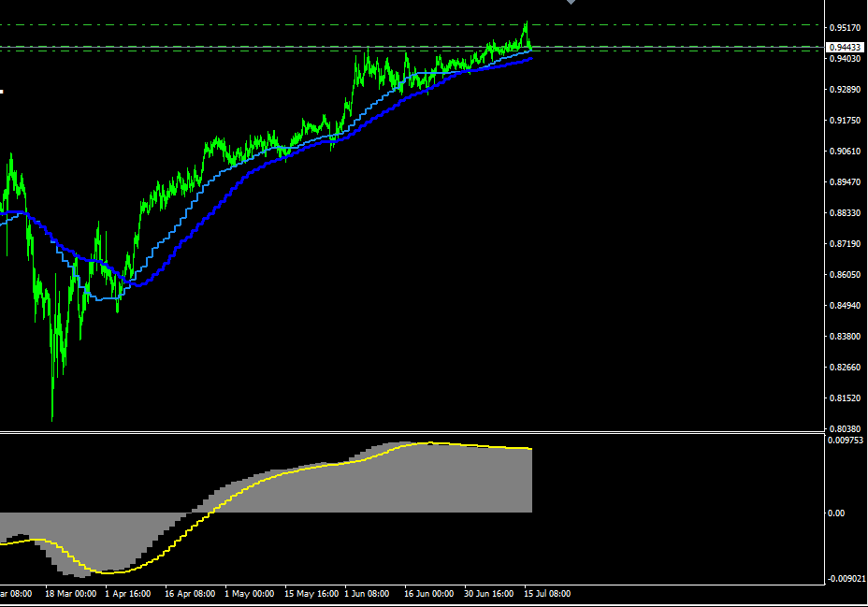Click the 0.82660 price level label

click(x=845, y=368)
